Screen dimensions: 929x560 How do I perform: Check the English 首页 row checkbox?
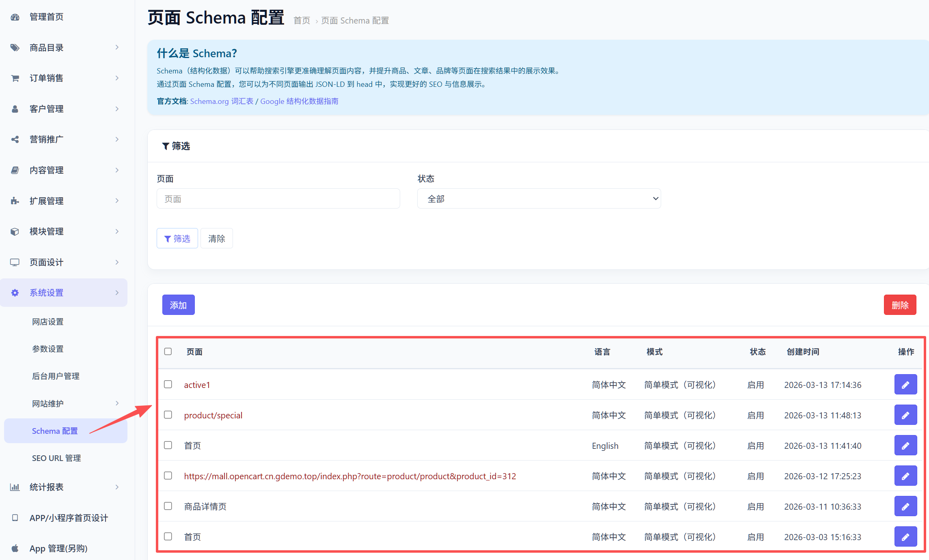click(x=168, y=445)
